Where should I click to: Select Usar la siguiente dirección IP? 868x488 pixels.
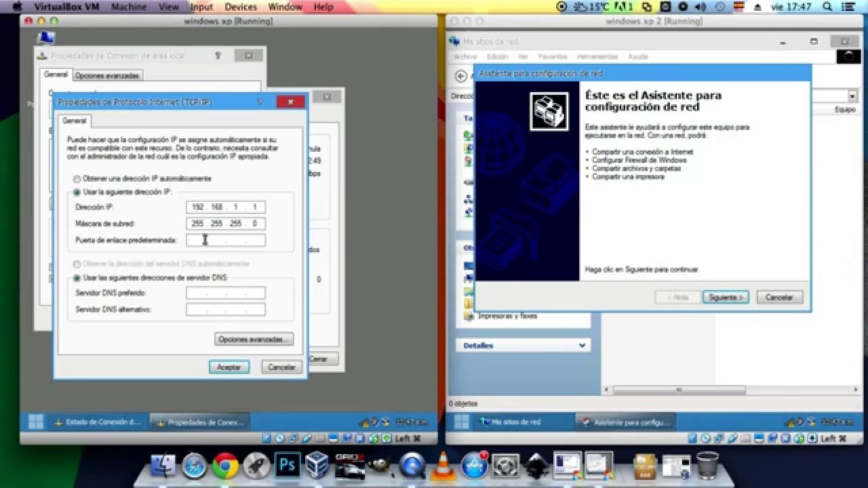click(77, 192)
